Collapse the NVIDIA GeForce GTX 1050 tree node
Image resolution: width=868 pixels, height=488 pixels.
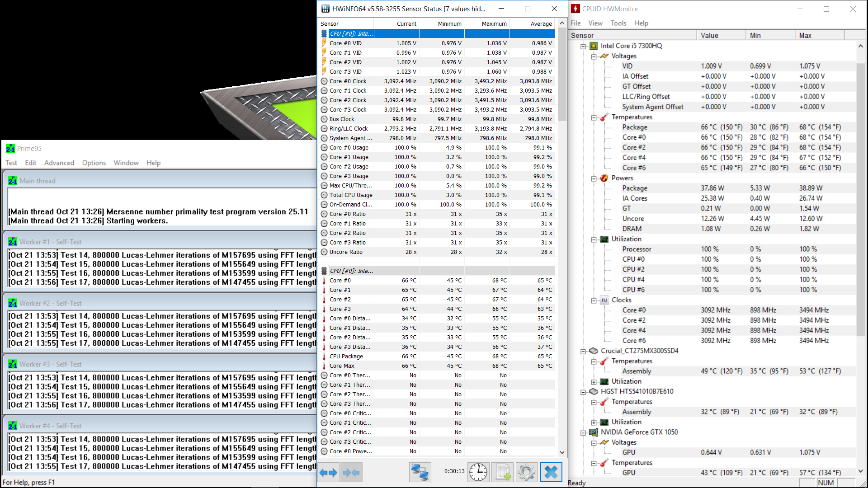tap(583, 432)
